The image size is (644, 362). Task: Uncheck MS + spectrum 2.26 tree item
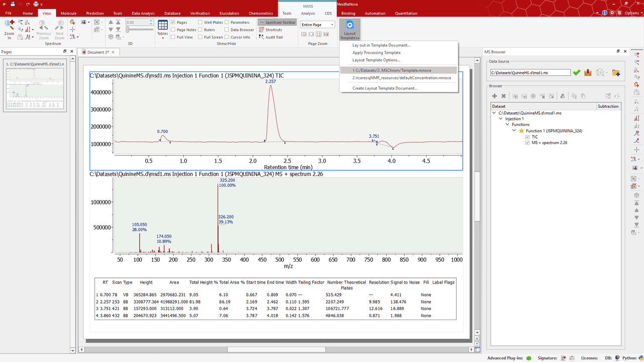click(x=527, y=143)
